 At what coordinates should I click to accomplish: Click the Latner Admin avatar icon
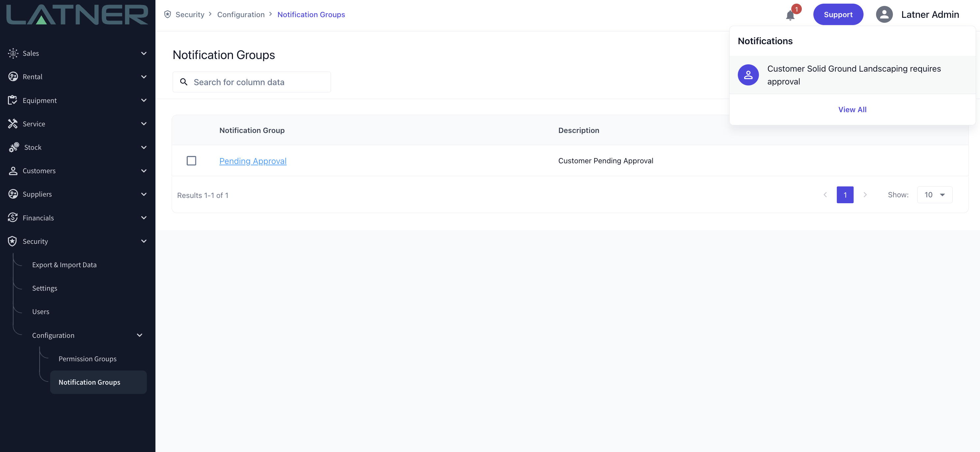coord(884,15)
